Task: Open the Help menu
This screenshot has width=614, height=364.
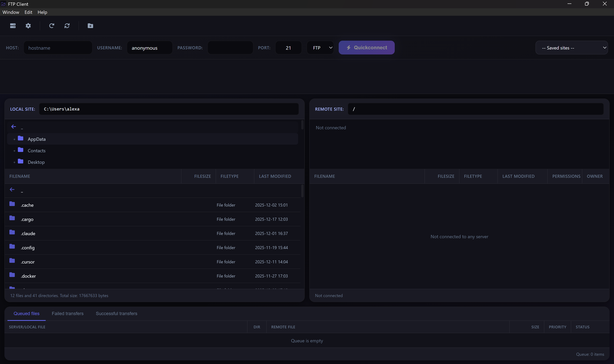Action: pyautogui.click(x=42, y=12)
